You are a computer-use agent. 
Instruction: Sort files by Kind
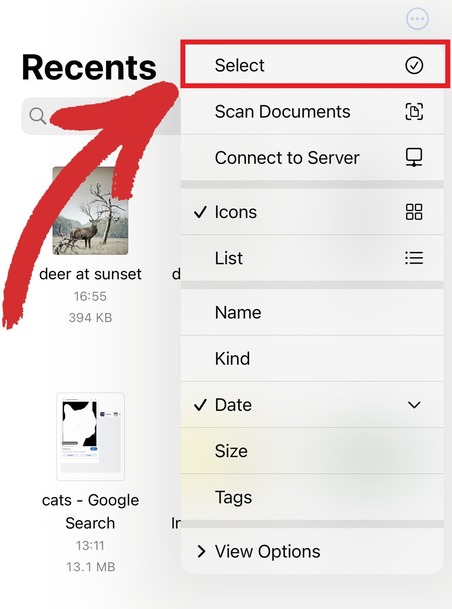(312, 358)
